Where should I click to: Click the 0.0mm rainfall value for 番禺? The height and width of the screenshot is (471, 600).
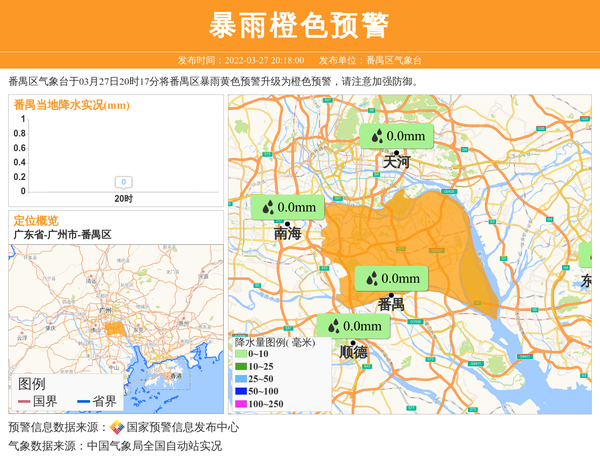(402, 278)
